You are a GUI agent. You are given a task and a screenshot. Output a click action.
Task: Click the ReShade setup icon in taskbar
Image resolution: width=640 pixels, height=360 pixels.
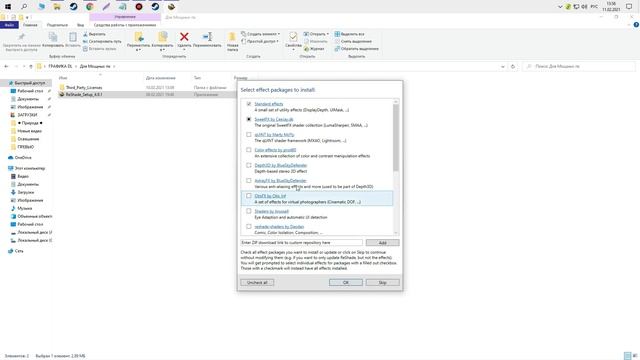(x=171, y=7)
